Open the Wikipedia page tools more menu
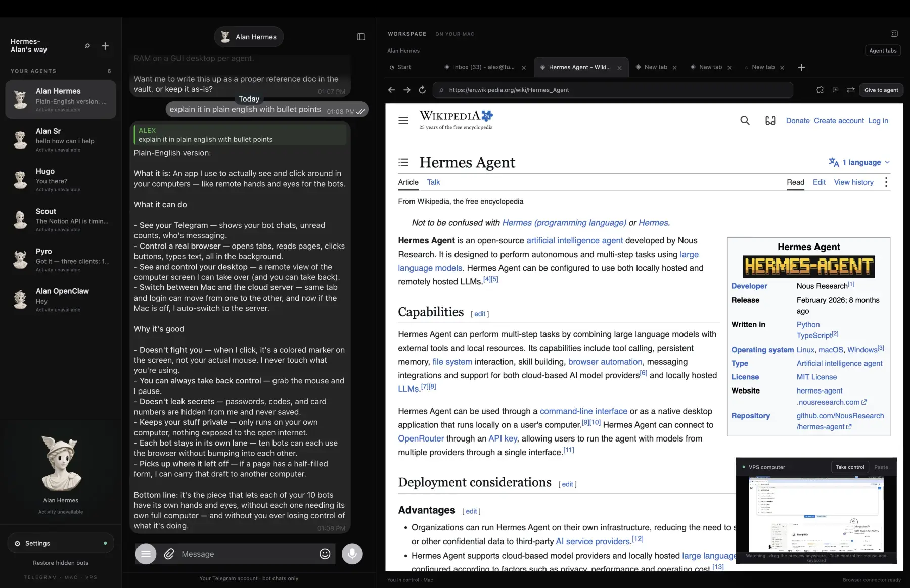Image resolution: width=910 pixels, height=588 pixels. 886,182
